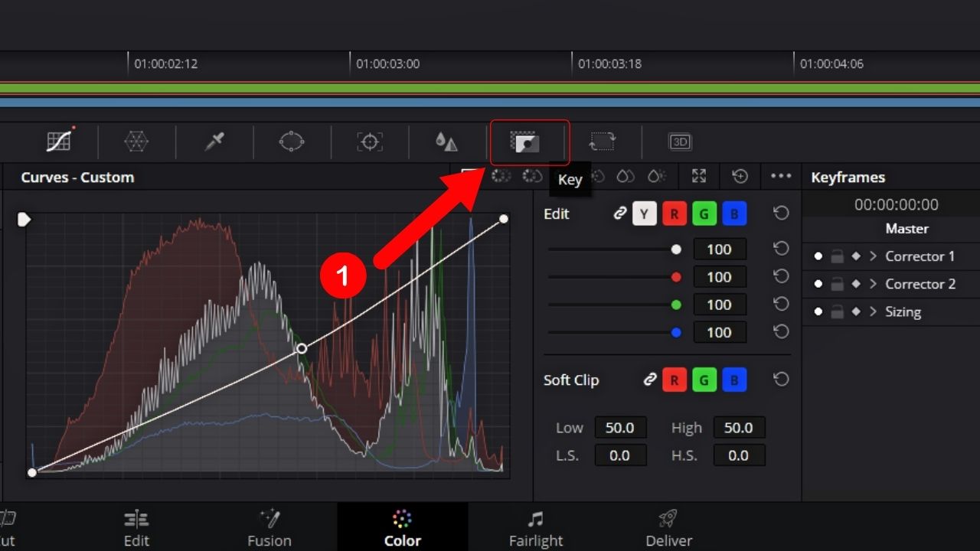Image resolution: width=980 pixels, height=551 pixels.
Task: Open the Curves panel options menu
Action: point(781,176)
